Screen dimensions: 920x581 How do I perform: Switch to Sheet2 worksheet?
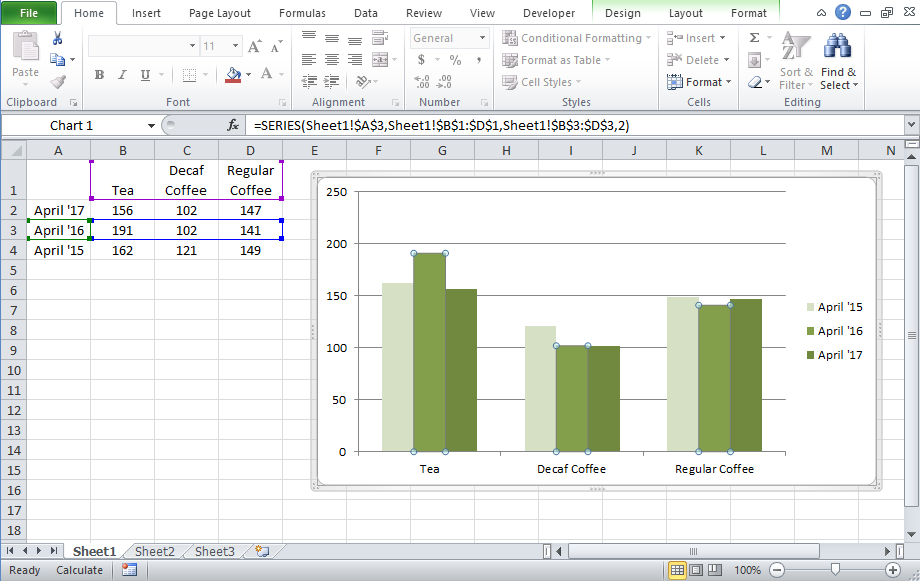(x=155, y=551)
